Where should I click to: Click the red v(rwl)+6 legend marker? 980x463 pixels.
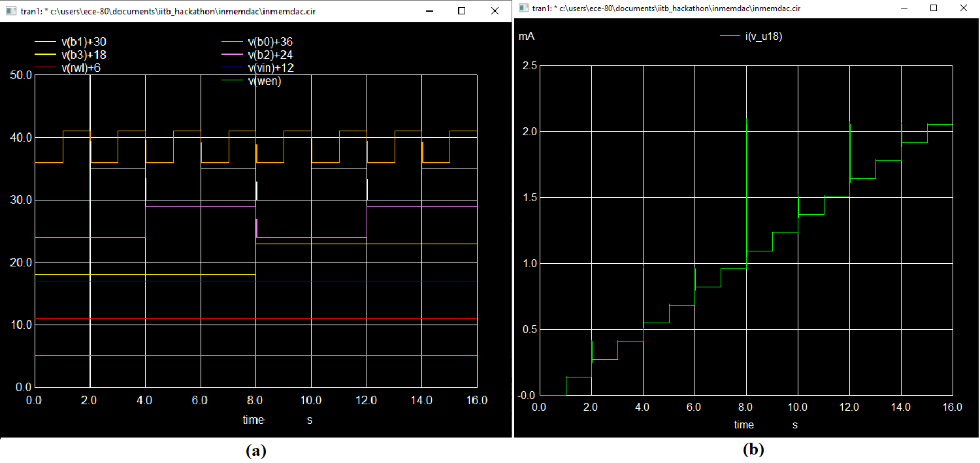coord(44,67)
